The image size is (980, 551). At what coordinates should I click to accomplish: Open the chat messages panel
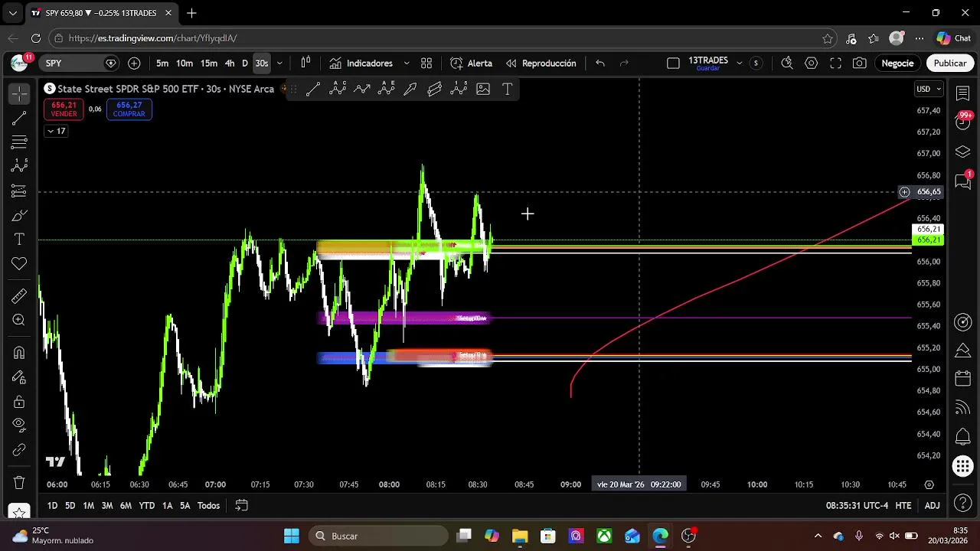coord(963,181)
